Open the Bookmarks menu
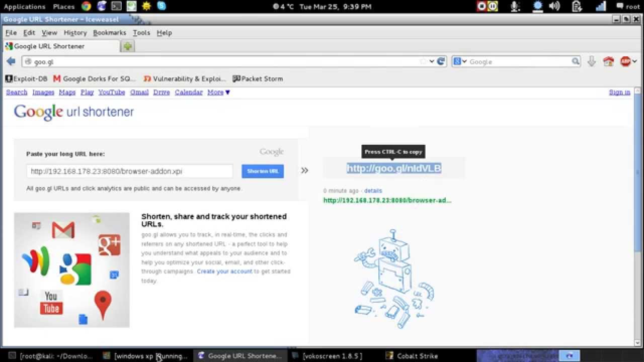644x362 pixels. pos(109,33)
